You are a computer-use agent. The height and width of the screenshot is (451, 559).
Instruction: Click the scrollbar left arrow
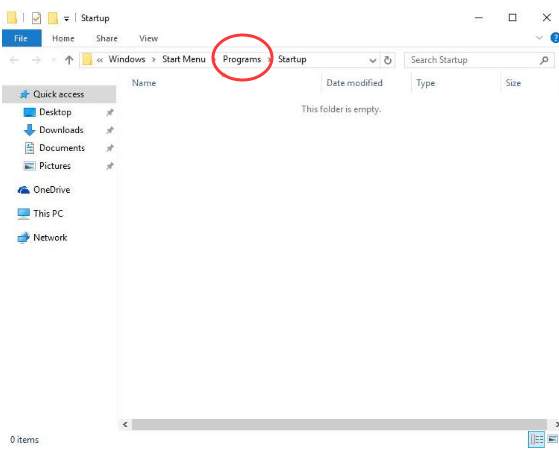point(125,424)
